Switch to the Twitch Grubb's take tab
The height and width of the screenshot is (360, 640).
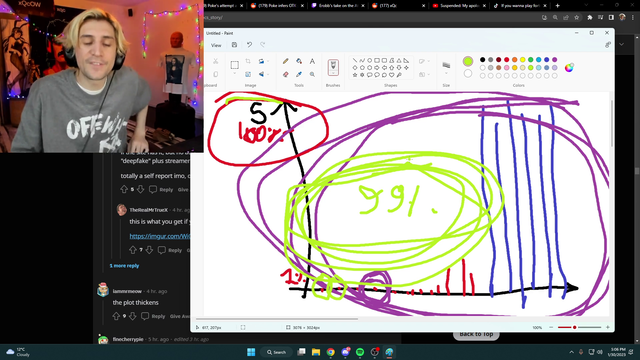point(338,6)
